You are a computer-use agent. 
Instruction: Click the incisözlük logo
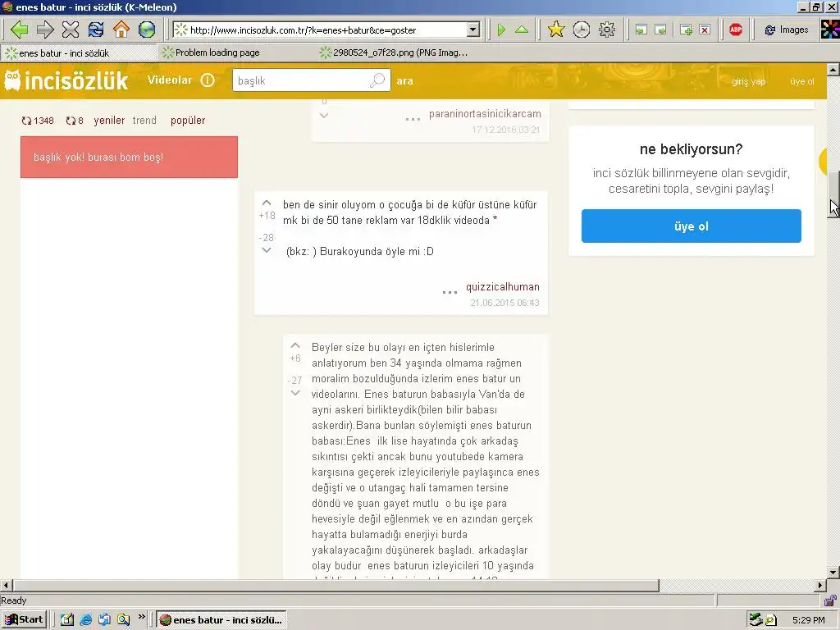point(66,81)
